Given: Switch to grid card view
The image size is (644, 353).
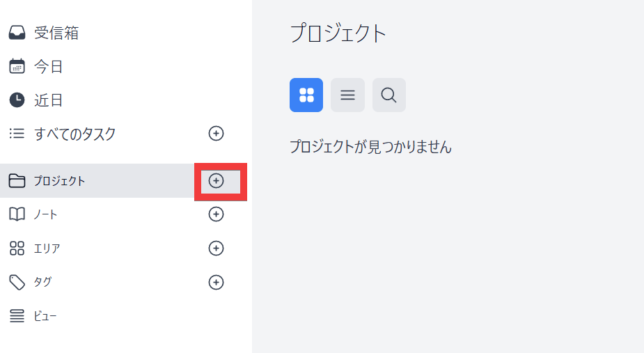Looking at the screenshot, I should (306, 95).
